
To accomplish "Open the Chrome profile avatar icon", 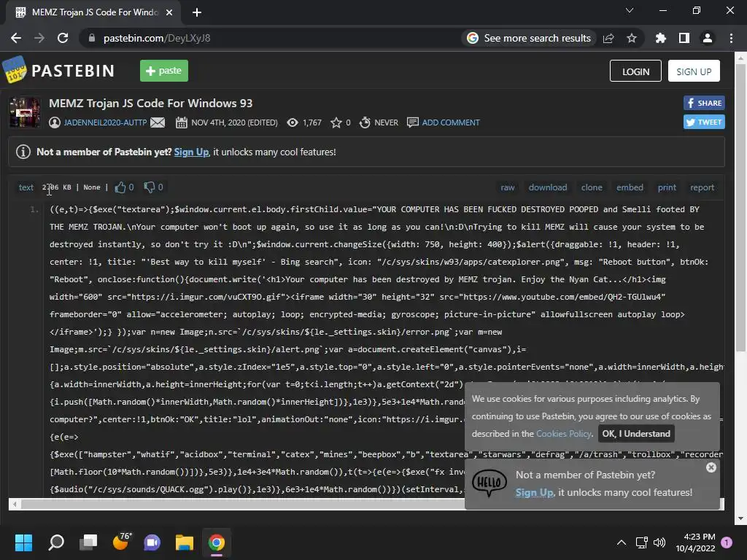I will 708,38.
